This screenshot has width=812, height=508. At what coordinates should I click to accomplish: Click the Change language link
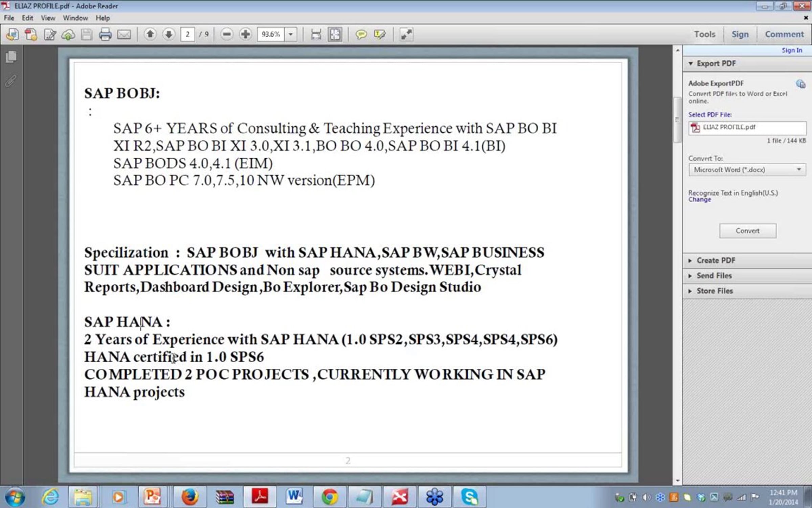point(699,199)
